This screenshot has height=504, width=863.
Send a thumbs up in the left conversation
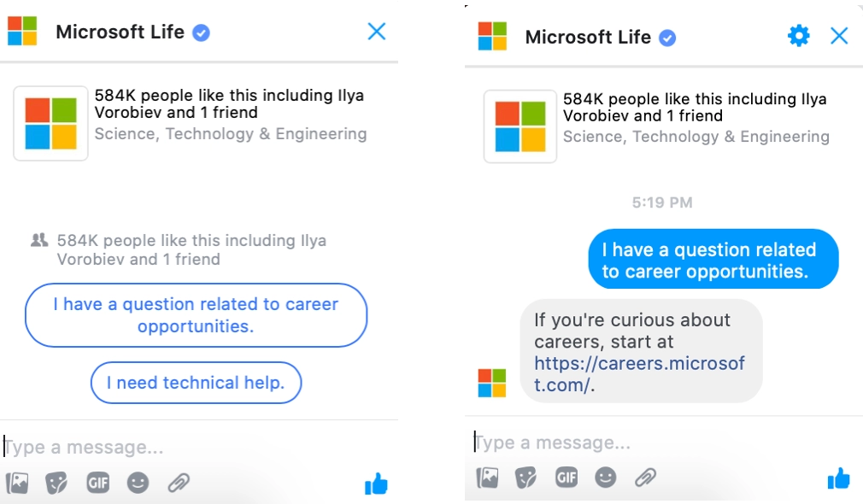pyautogui.click(x=374, y=483)
